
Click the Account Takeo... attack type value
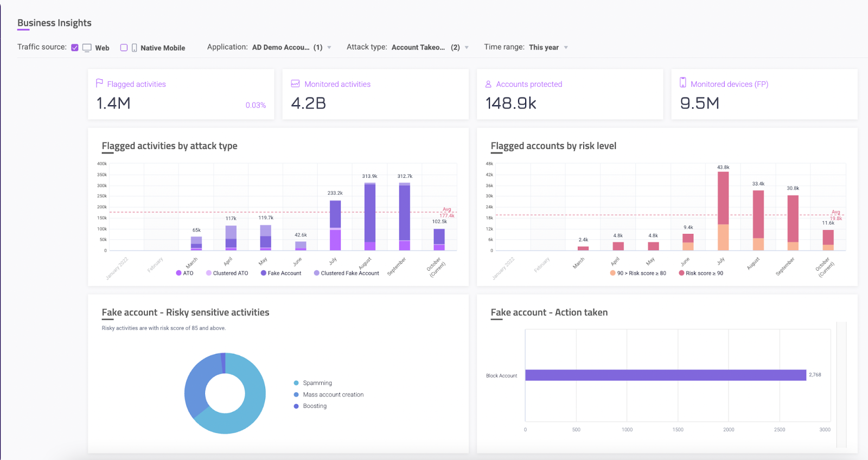click(x=418, y=48)
